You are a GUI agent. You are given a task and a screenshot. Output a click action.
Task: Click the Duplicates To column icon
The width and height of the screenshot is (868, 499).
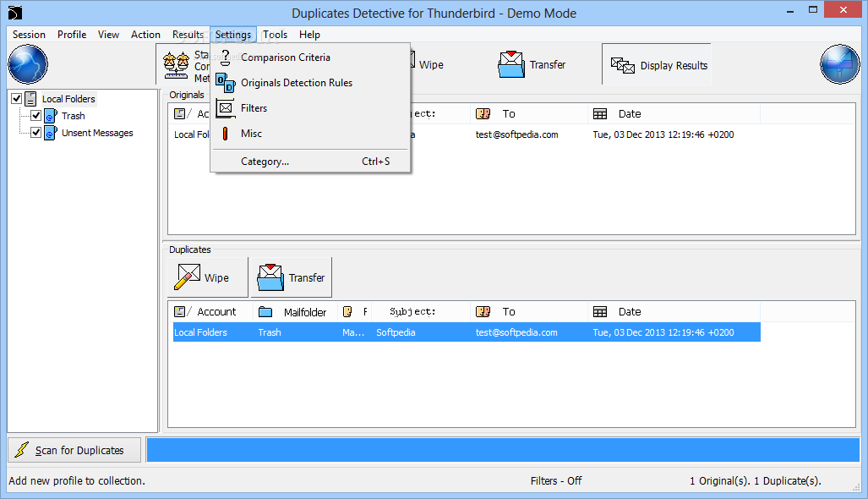pyautogui.click(x=483, y=312)
